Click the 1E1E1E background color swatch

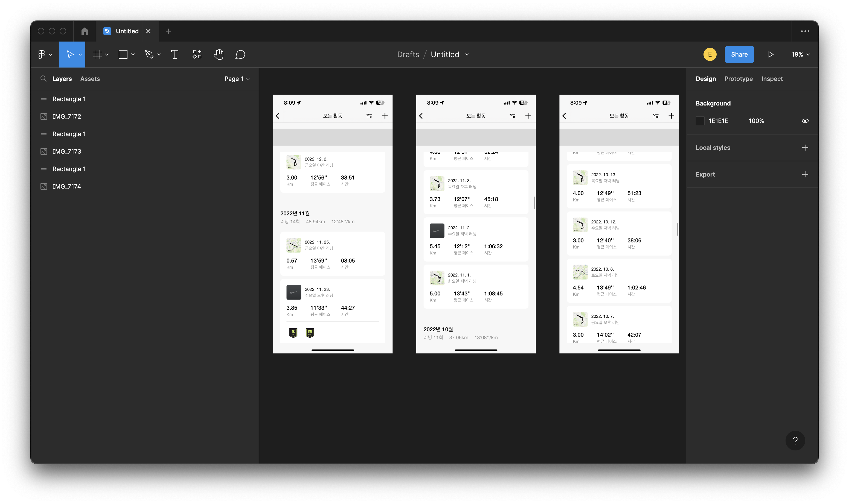click(700, 121)
